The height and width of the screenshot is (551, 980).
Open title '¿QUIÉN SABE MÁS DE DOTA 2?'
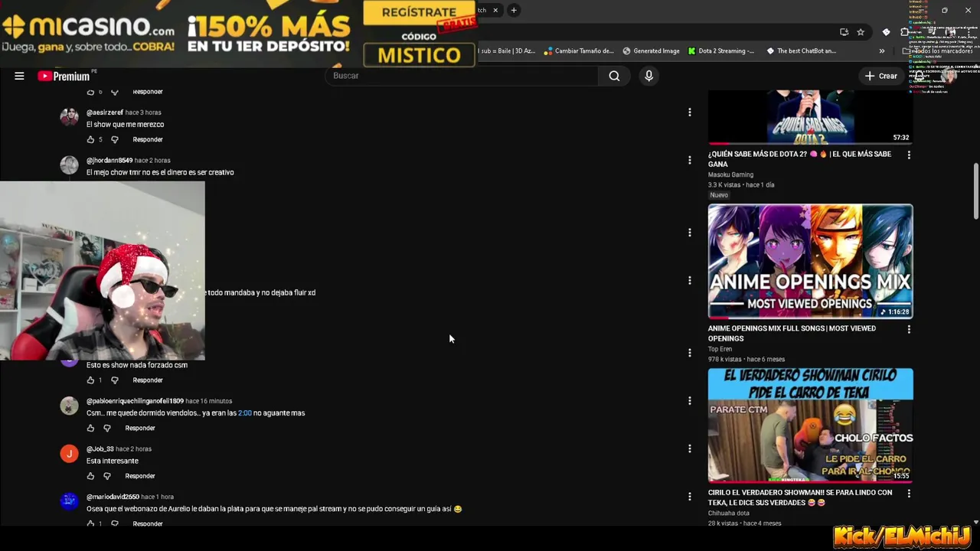pos(799,158)
